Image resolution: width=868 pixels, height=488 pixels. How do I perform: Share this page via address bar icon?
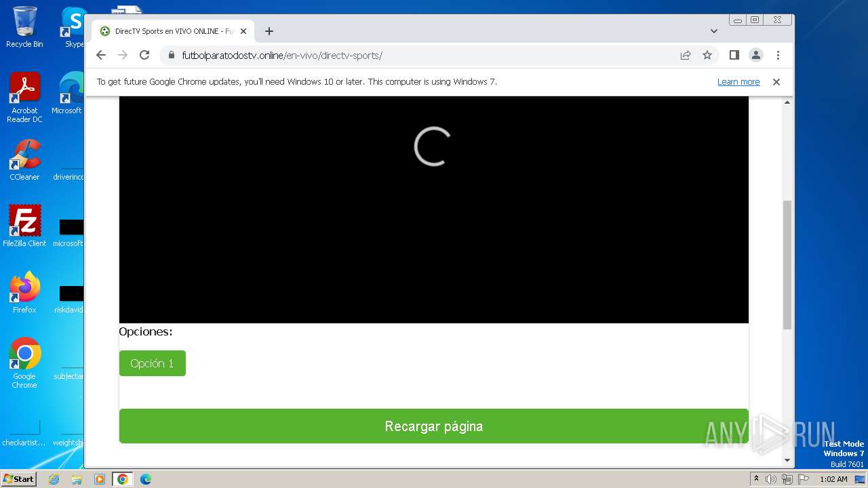[686, 55]
